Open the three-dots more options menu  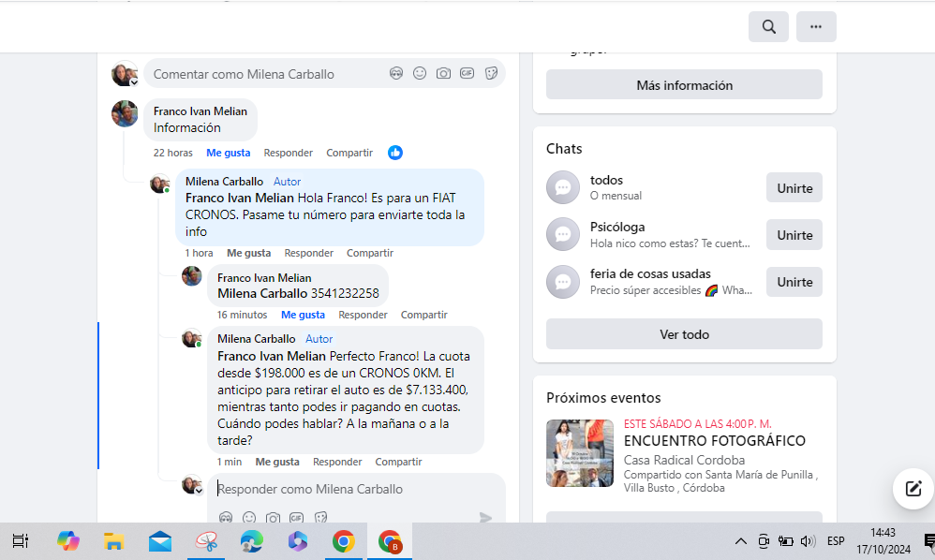(x=816, y=27)
